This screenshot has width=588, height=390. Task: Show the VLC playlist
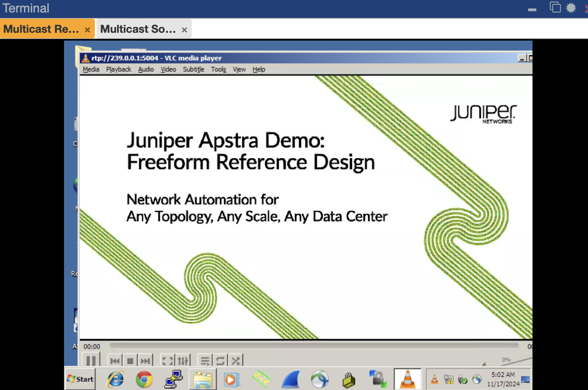tap(205, 360)
